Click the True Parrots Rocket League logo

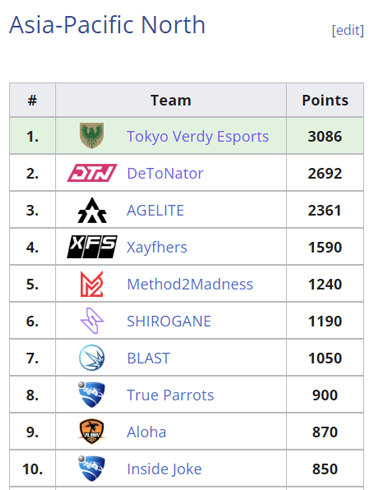click(x=92, y=395)
